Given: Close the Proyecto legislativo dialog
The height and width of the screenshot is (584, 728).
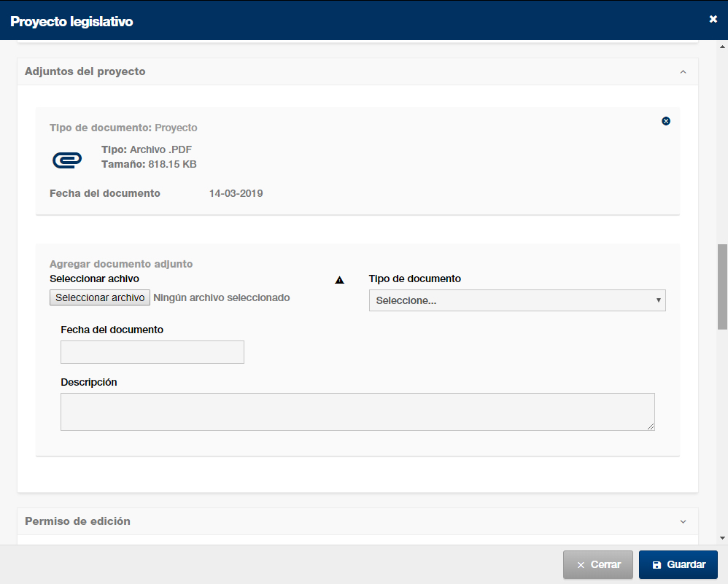Looking at the screenshot, I should (713, 19).
